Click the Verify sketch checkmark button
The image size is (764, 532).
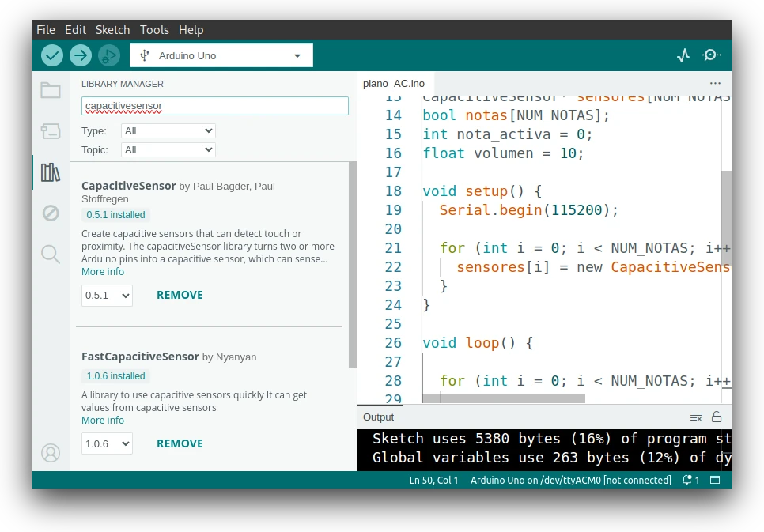52,55
